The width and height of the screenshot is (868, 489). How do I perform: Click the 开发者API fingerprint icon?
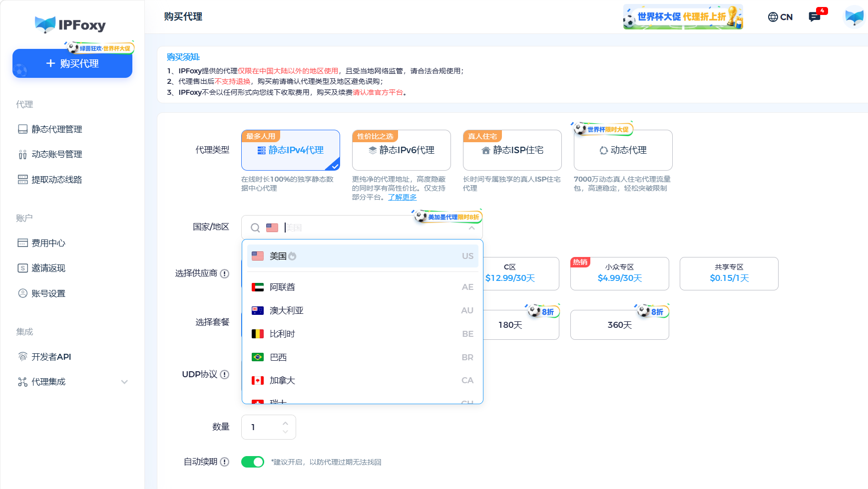click(22, 357)
